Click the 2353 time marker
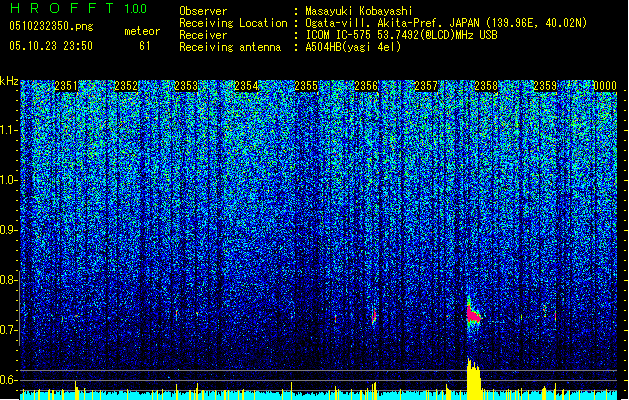629x400 pixels. click(x=186, y=86)
